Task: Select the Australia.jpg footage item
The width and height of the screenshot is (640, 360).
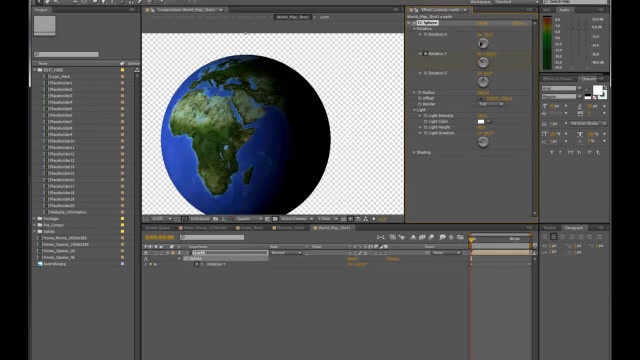Action: (55, 264)
